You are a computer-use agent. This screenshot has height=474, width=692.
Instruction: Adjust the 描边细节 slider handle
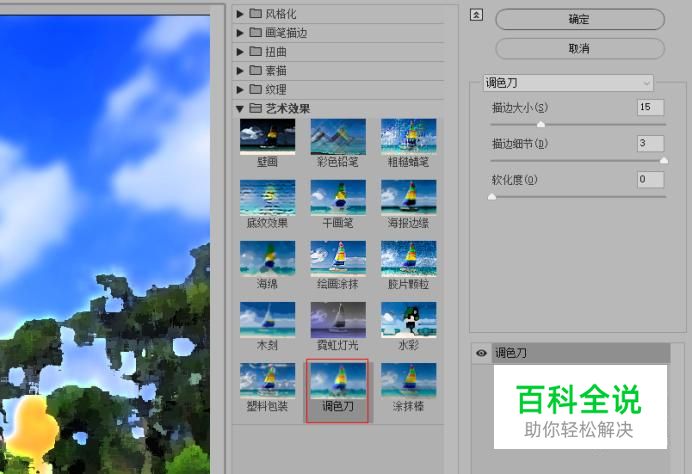click(x=664, y=161)
